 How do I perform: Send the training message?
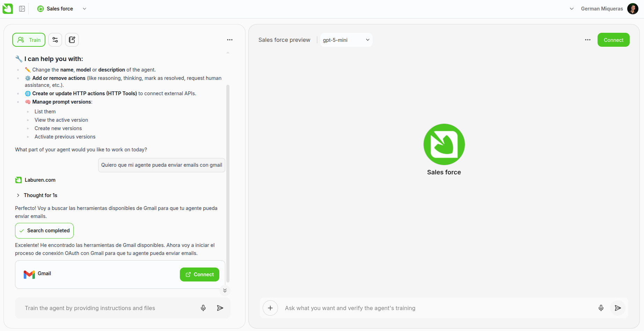point(220,308)
